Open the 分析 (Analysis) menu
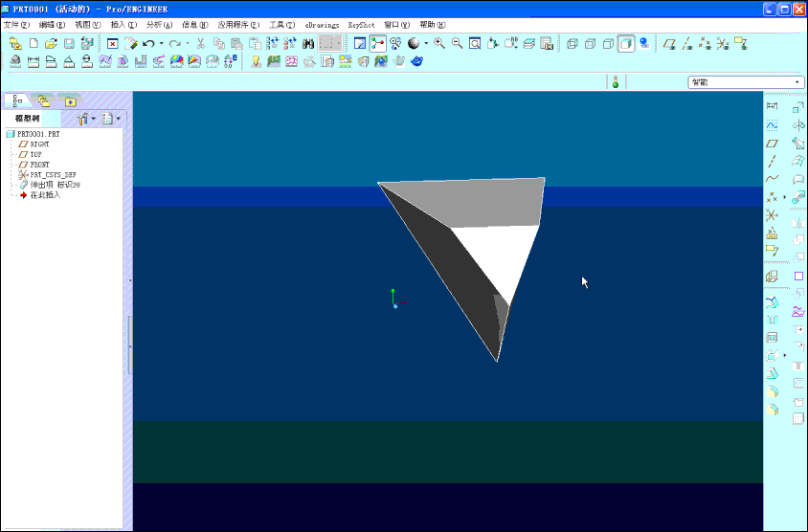The height and width of the screenshot is (532, 808). point(159,25)
